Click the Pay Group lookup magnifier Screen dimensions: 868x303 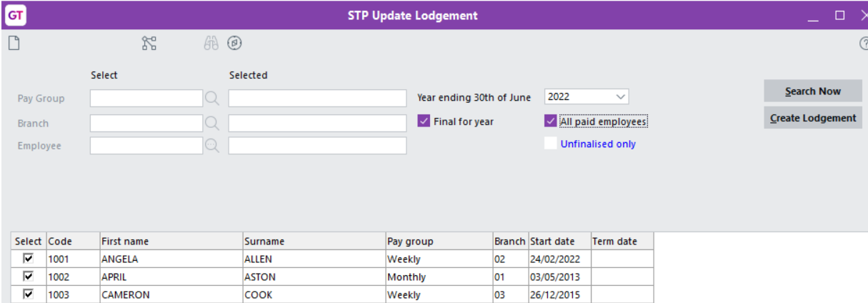pyautogui.click(x=211, y=99)
